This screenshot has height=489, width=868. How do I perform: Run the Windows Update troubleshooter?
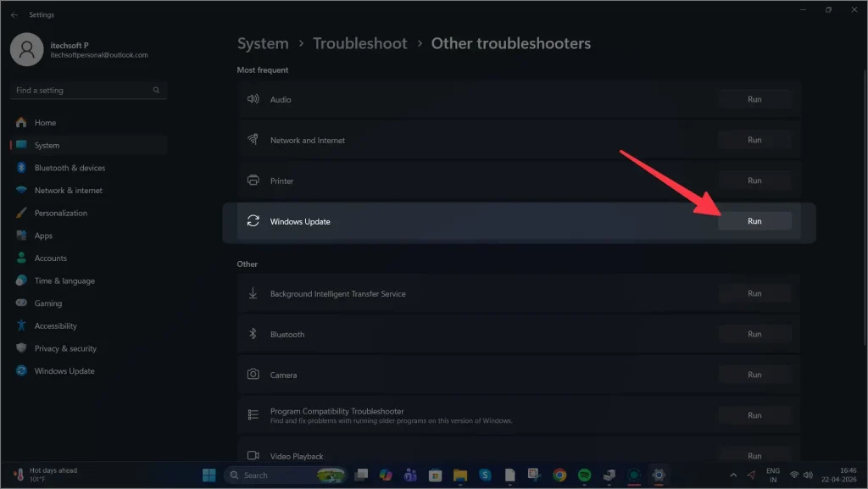tap(754, 220)
